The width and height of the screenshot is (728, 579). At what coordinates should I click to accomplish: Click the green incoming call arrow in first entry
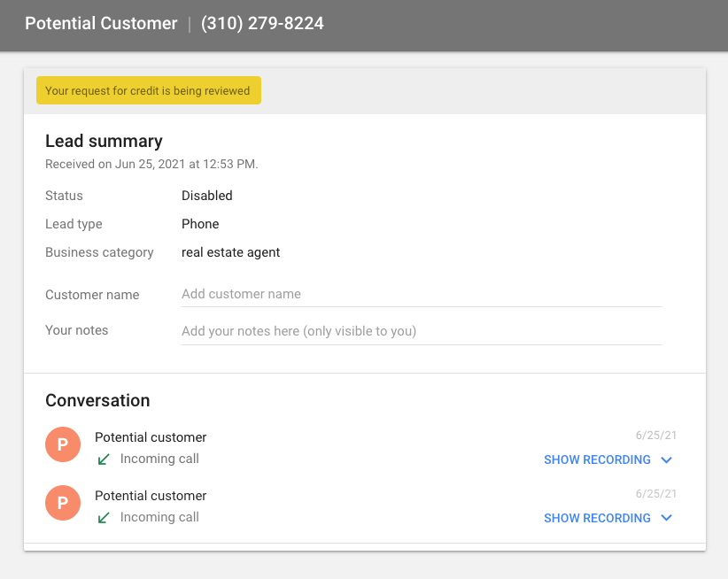pyautogui.click(x=104, y=459)
